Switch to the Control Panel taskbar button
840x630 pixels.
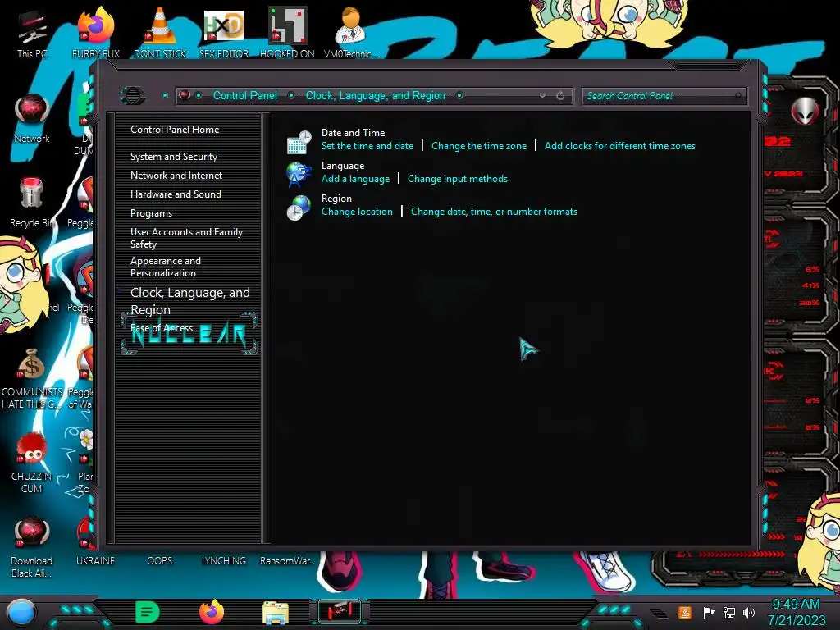tap(340, 612)
